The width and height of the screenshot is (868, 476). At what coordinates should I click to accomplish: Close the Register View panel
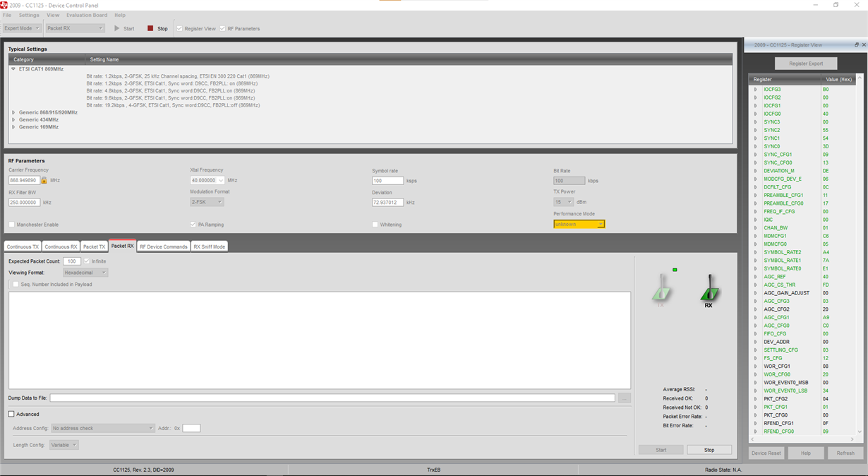pos(864,44)
